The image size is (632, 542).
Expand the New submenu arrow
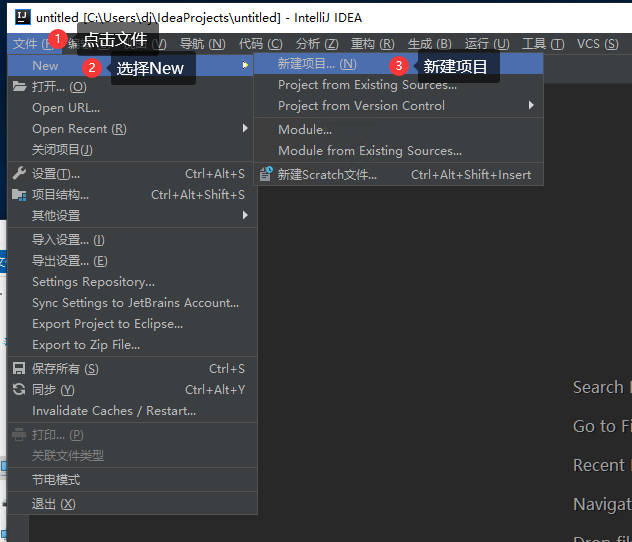coord(245,65)
